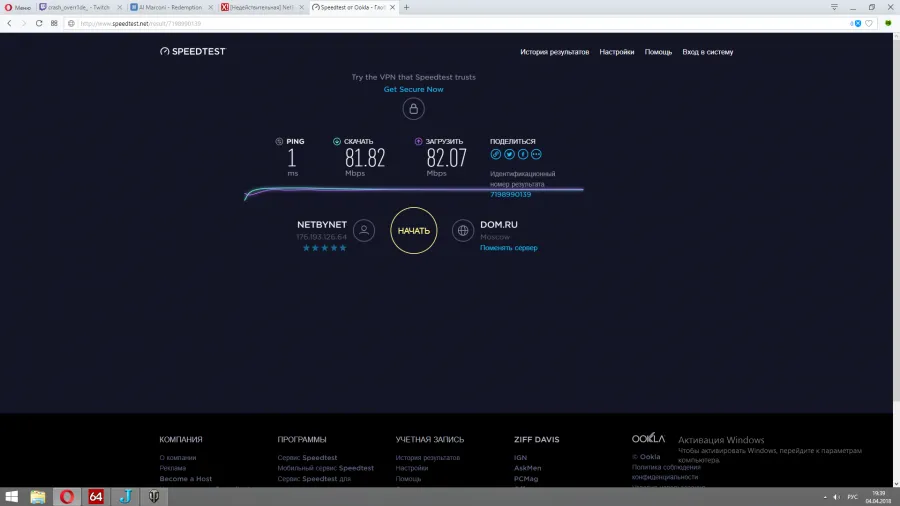The width and height of the screenshot is (900, 506).
Task: Add page to bookmarks heart icon
Action: point(869,24)
